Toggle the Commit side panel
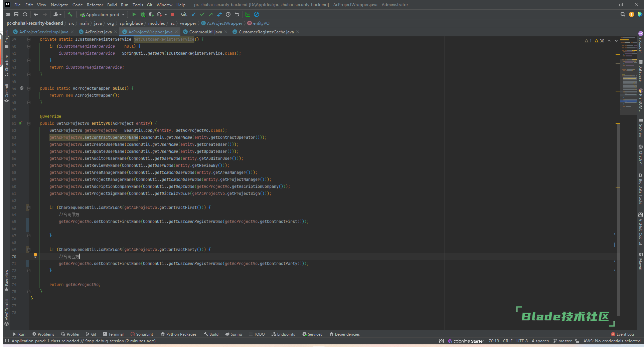The height and width of the screenshot is (347, 644). point(6,93)
